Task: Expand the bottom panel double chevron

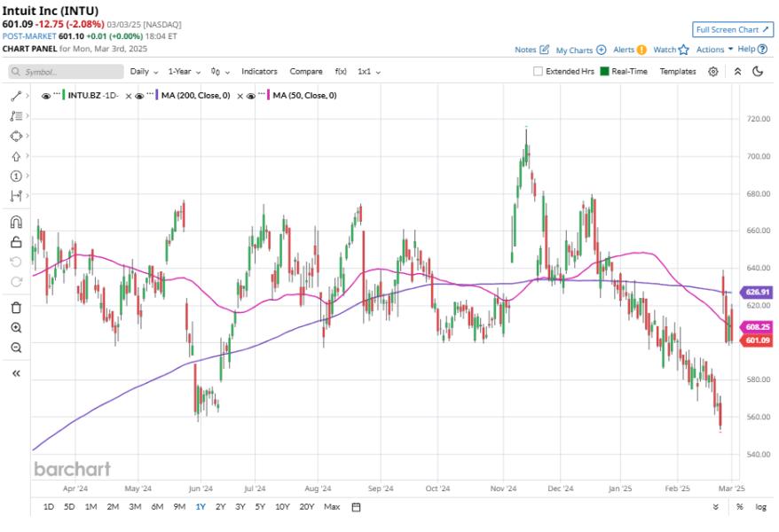Action: click(x=715, y=506)
